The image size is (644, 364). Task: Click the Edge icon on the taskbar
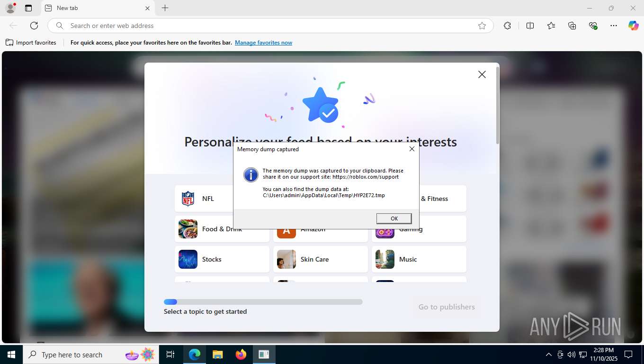pos(195,355)
